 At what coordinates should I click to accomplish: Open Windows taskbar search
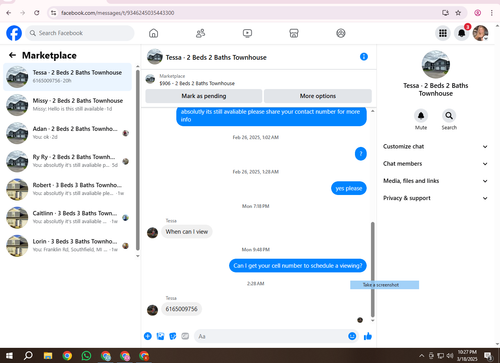28,356
